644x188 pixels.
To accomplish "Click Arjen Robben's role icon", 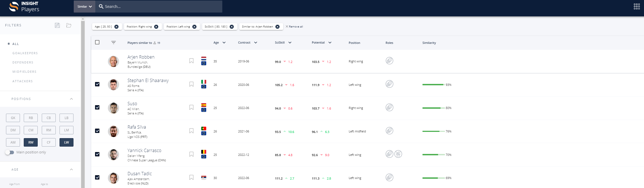I will tap(389, 60).
